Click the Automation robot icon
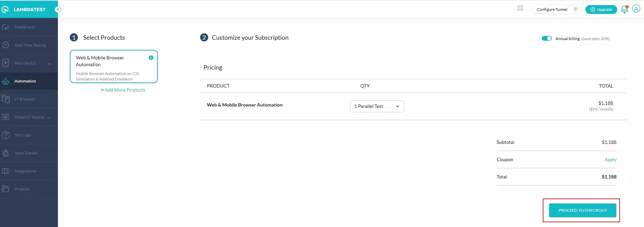Image resolution: width=644 pixels, height=227 pixels. click(5, 81)
